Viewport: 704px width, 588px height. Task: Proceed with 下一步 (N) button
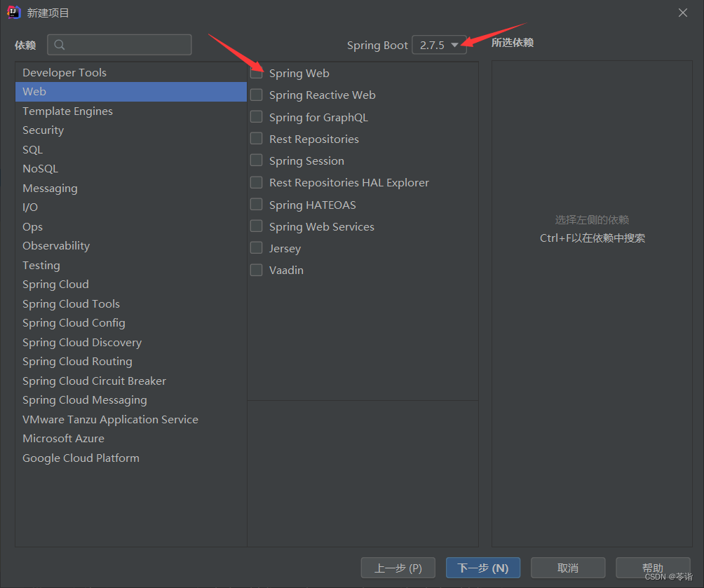(x=483, y=568)
